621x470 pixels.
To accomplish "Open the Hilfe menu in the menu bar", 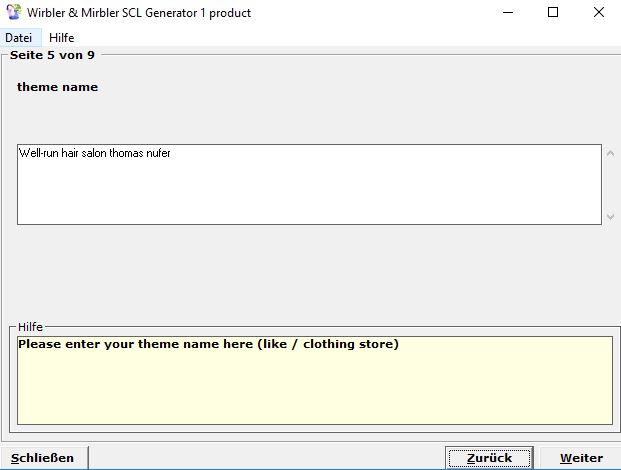I will [x=61, y=38].
